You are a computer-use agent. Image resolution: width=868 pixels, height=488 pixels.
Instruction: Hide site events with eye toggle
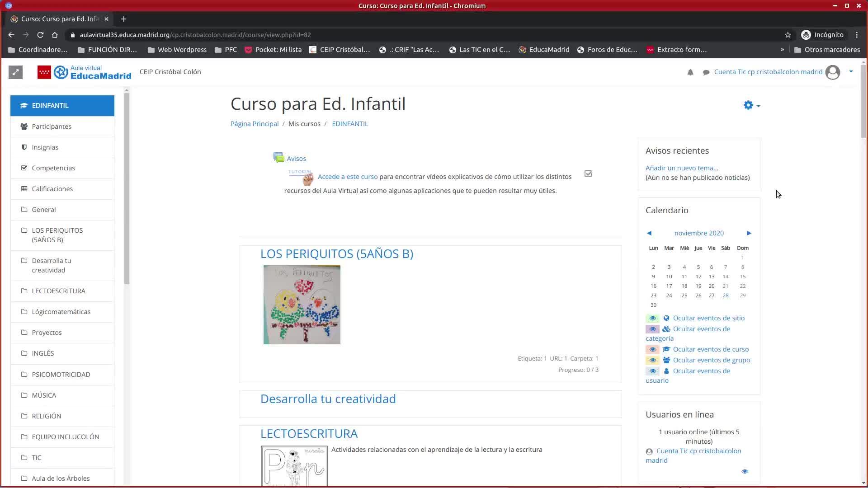point(652,318)
